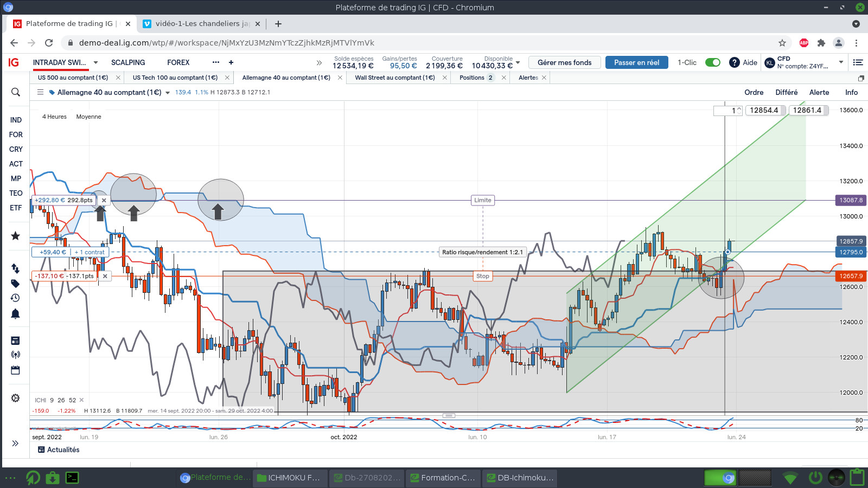Screen dimensions: 868x488
Task: Select the Wall Street au comptant tab
Action: 395,78
